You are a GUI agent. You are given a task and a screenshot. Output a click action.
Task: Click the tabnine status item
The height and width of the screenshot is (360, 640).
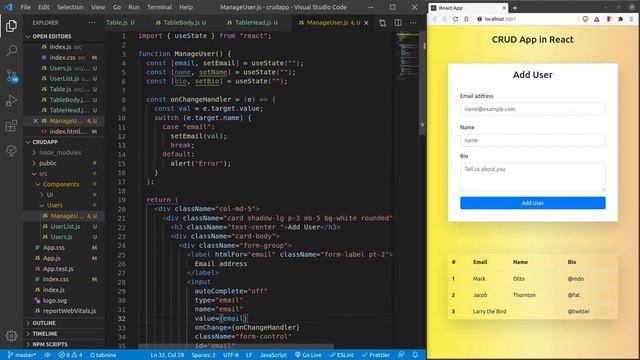[x=103, y=355]
